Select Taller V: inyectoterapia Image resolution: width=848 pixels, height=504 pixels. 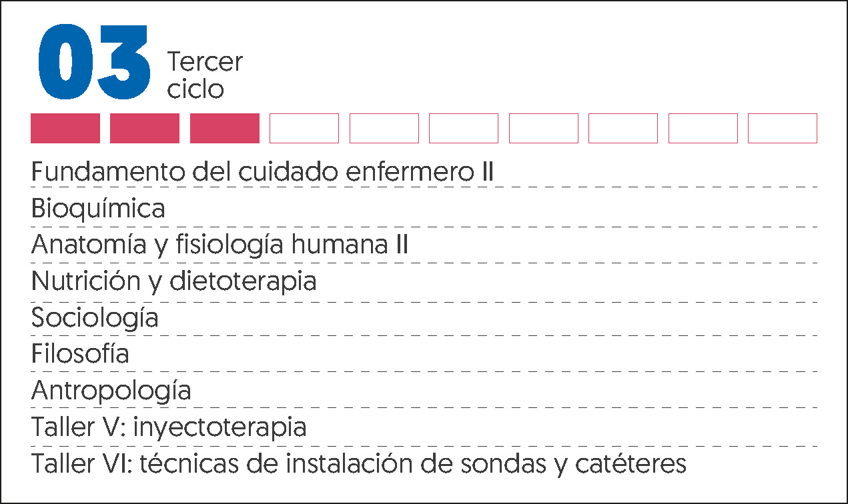tap(169, 427)
